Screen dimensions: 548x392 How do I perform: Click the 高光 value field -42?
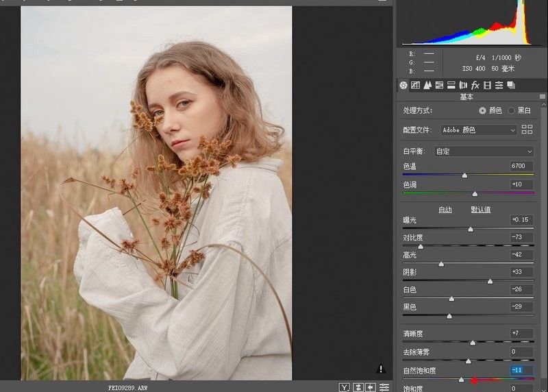(521, 254)
